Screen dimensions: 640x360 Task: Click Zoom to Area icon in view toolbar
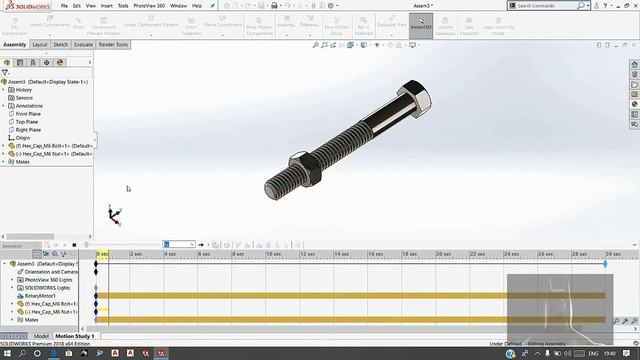click(x=324, y=45)
